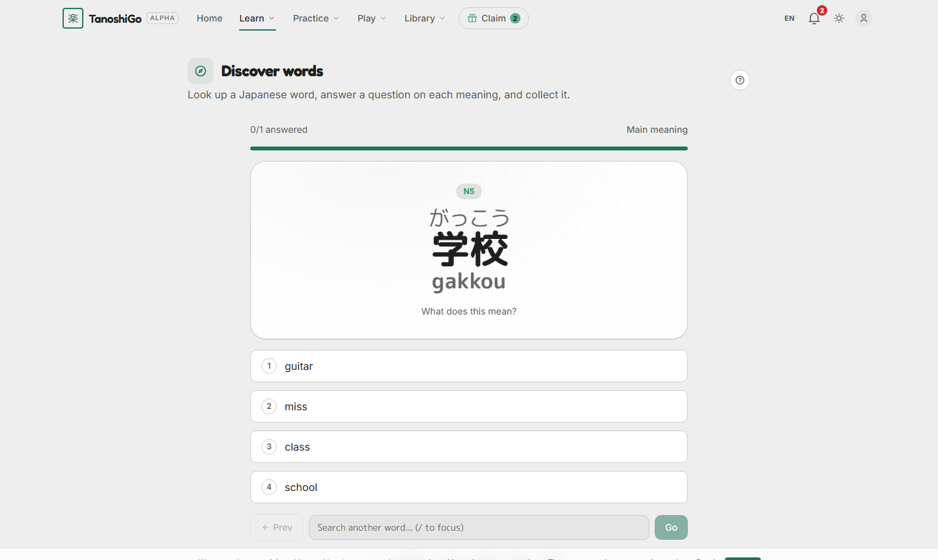The image size is (938, 560).
Task: Go to the Home page
Action: [x=210, y=18]
